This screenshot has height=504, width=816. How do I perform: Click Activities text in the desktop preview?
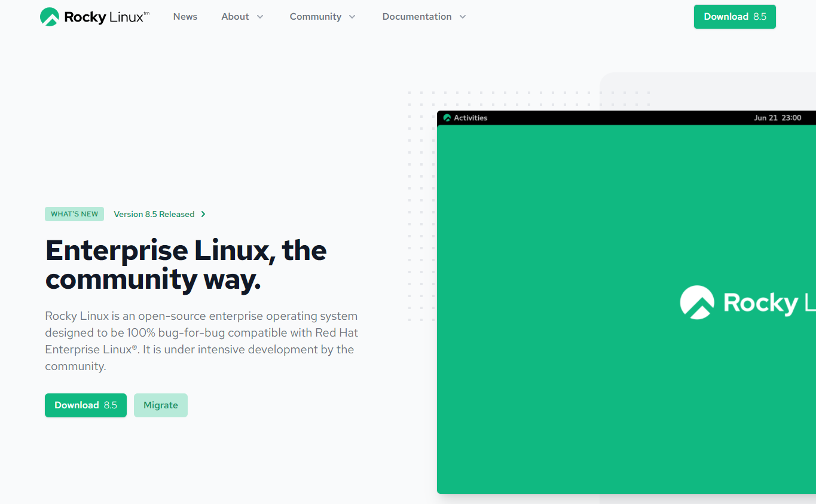[470, 118]
